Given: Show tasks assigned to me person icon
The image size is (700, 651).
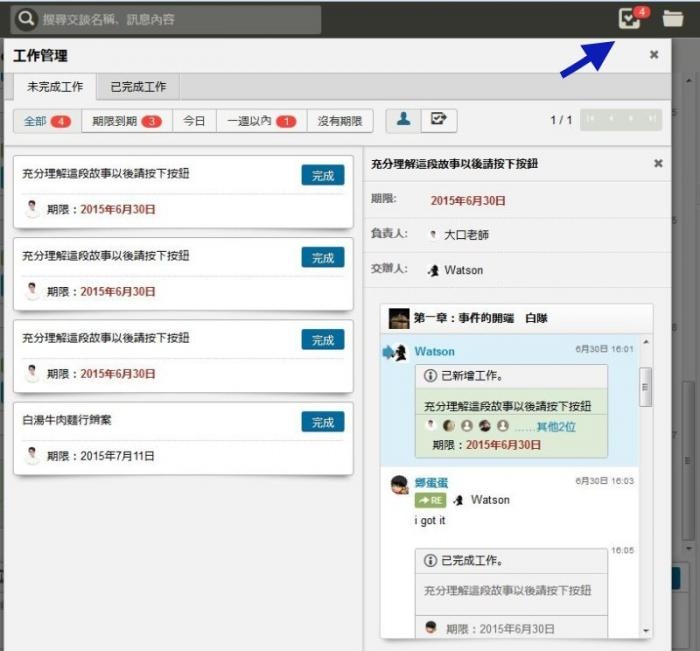Looking at the screenshot, I should 404,121.
